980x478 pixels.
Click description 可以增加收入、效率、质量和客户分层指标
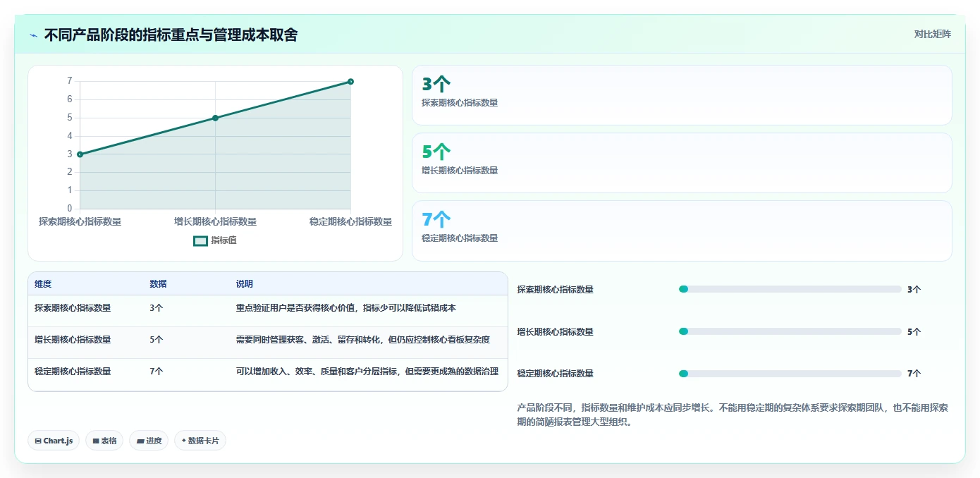click(x=367, y=372)
